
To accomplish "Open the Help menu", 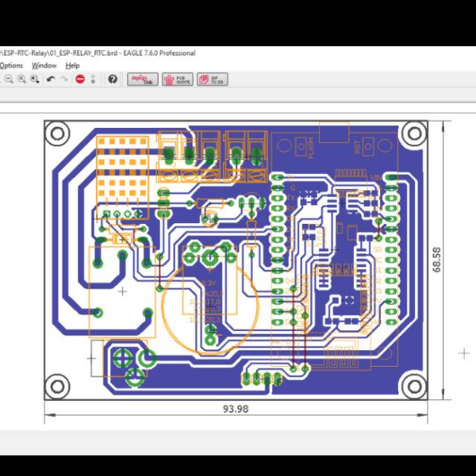I will coord(73,65).
